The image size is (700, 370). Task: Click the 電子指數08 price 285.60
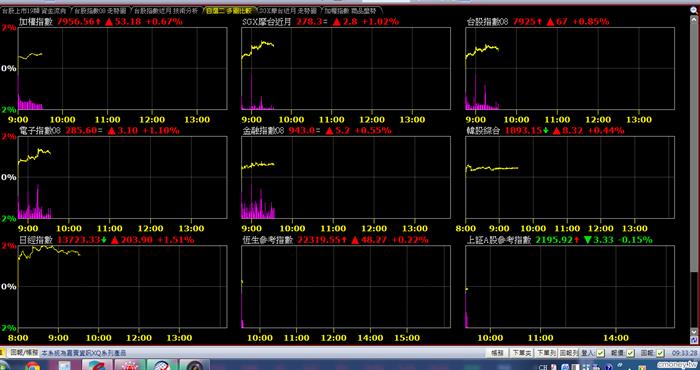click(x=81, y=130)
